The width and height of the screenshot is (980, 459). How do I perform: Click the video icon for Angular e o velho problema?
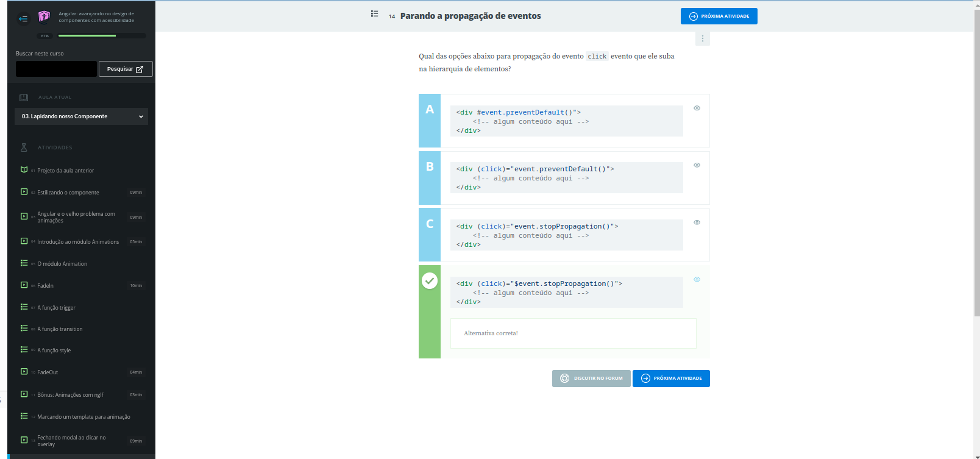click(x=24, y=216)
